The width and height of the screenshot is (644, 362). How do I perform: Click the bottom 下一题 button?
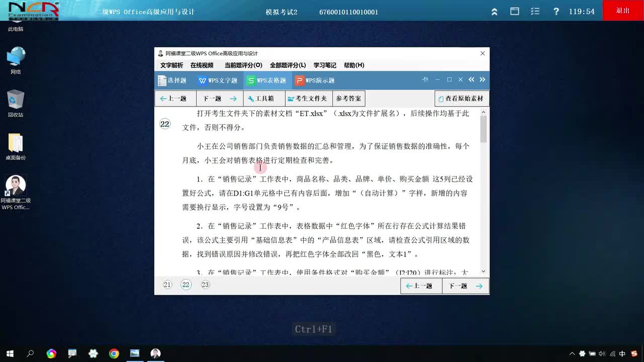(x=465, y=286)
